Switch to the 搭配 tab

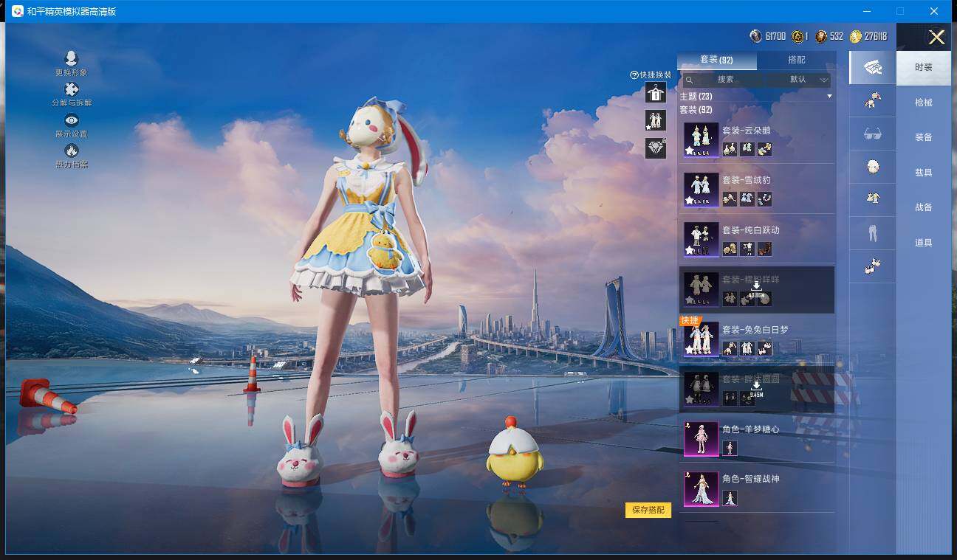click(x=796, y=60)
